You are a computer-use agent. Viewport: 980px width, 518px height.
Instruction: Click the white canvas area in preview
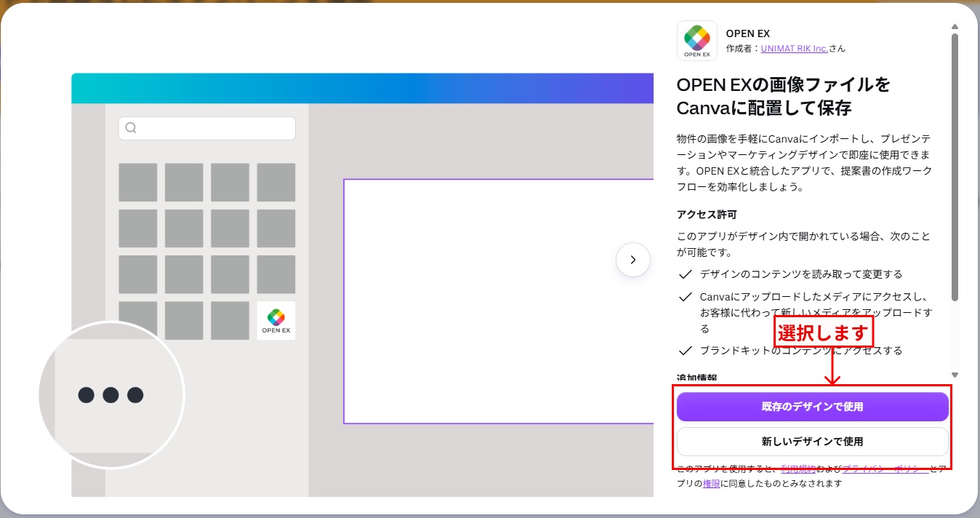pyautogui.click(x=498, y=301)
